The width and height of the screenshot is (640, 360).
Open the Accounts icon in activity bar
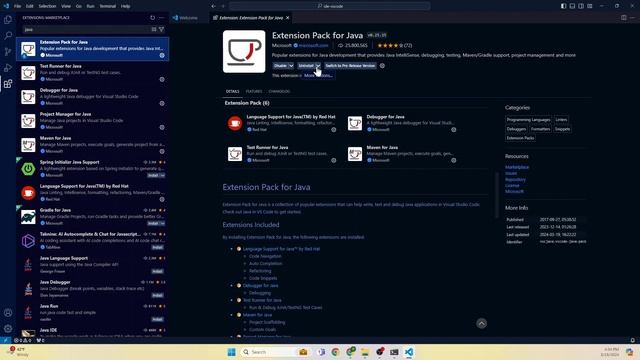point(8,313)
